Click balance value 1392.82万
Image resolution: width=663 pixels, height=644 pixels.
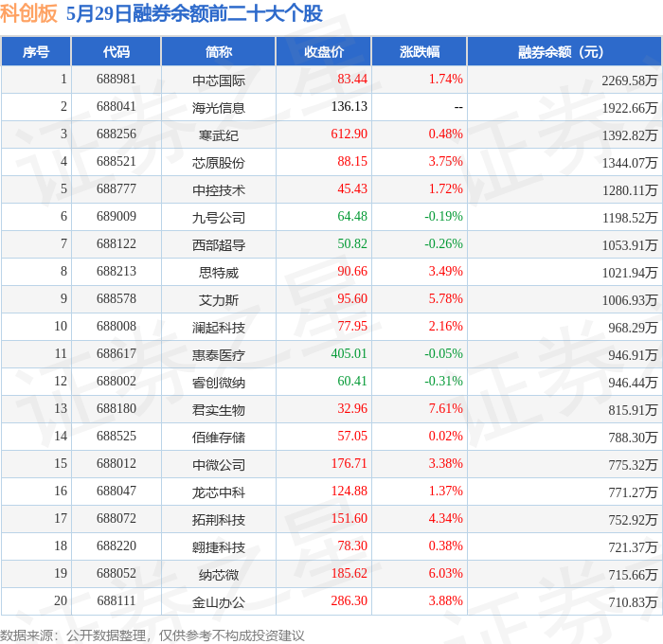(x=630, y=135)
